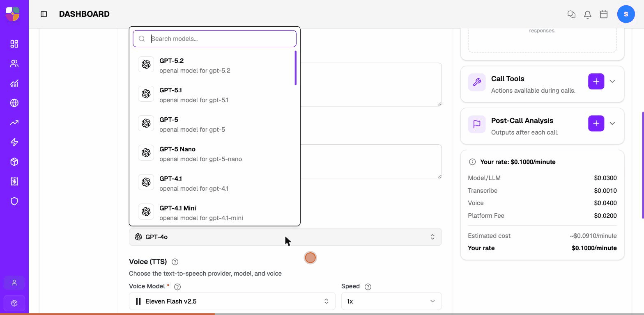
Task: Click the Voice cost value $0.0400
Action: tap(605, 203)
